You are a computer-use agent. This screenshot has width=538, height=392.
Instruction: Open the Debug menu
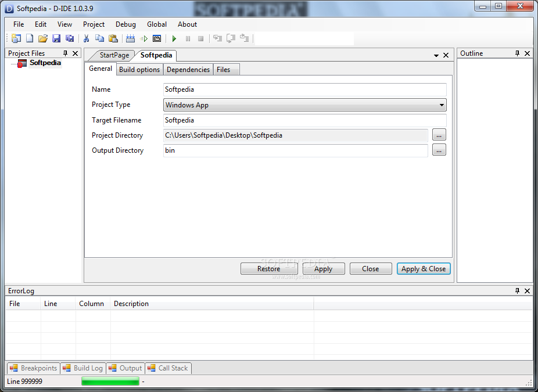(125, 24)
